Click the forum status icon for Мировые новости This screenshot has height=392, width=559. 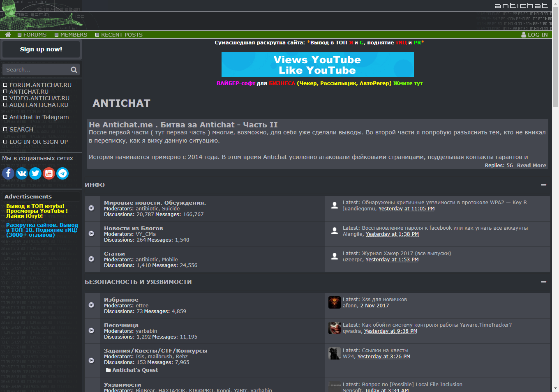92,208
